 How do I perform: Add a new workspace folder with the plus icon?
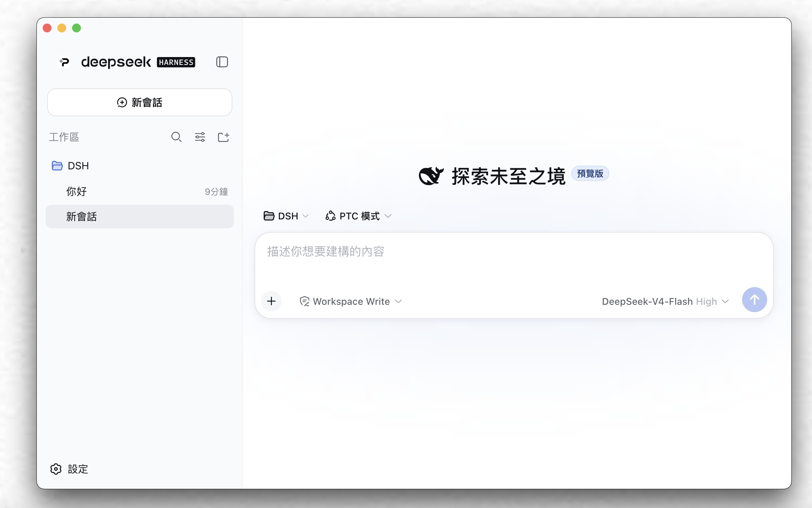click(224, 137)
